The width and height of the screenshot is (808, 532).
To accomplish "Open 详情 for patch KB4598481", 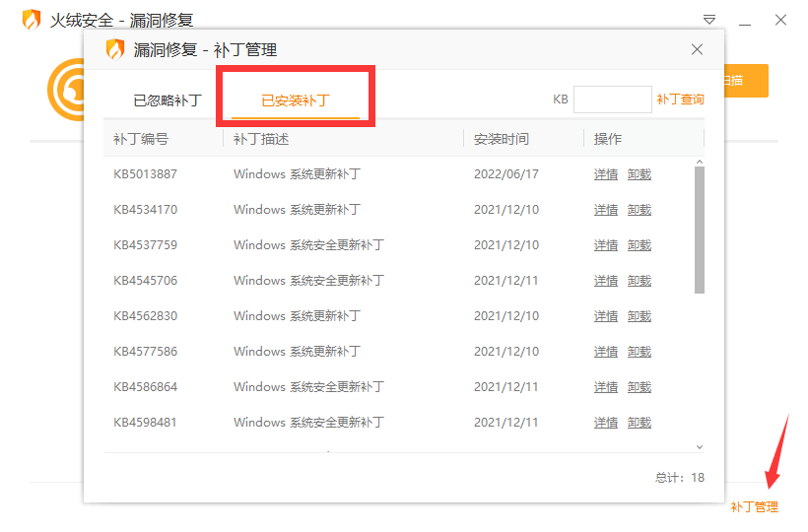I will click(605, 423).
